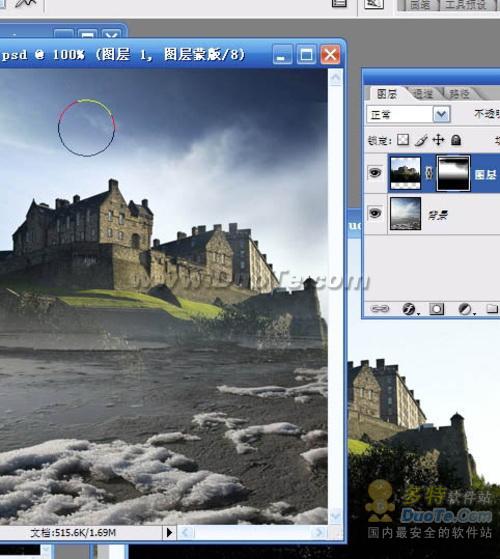Screen dimensions: 500x559
Task: Switch to the Paths tab
Action: [x=459, y=94]
